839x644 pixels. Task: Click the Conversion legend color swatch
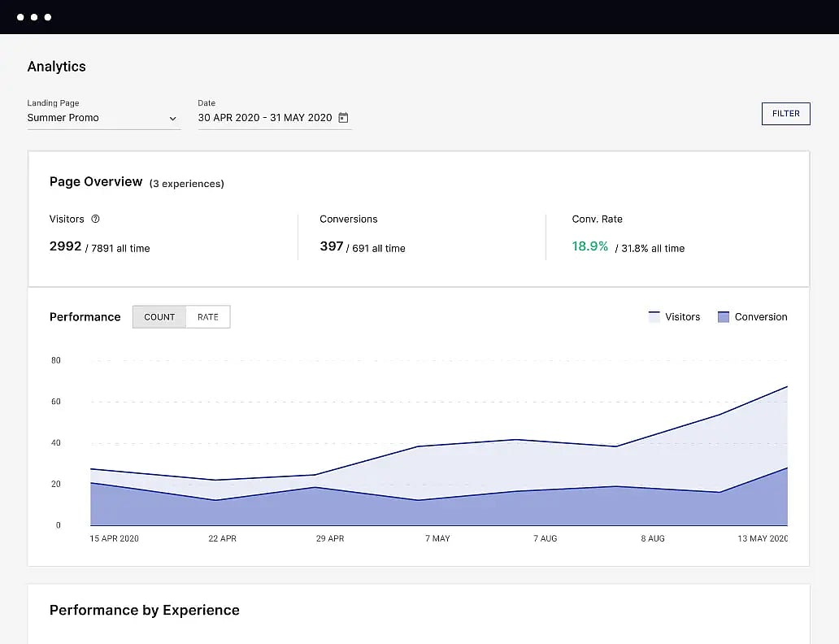point(724,317)
